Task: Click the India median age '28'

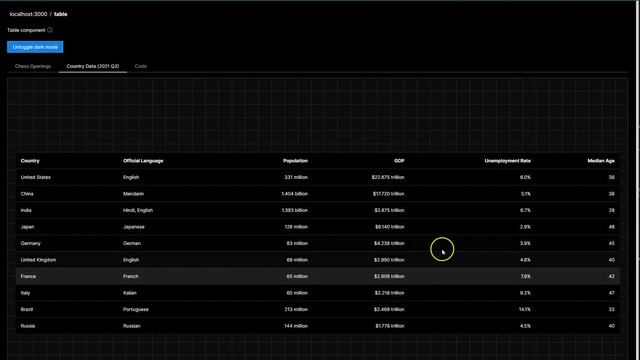Action: point(611,210)
